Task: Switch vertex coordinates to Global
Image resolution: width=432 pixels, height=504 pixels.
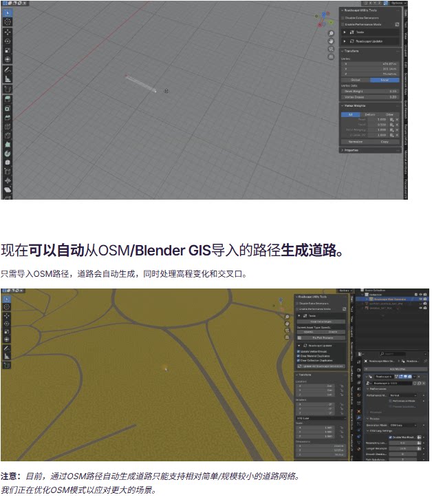Action: [x=356, y=80]
